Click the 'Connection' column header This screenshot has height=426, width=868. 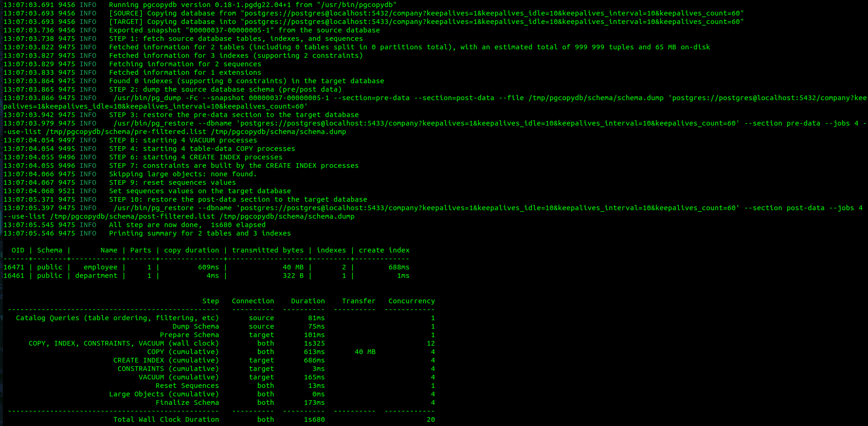253,301
